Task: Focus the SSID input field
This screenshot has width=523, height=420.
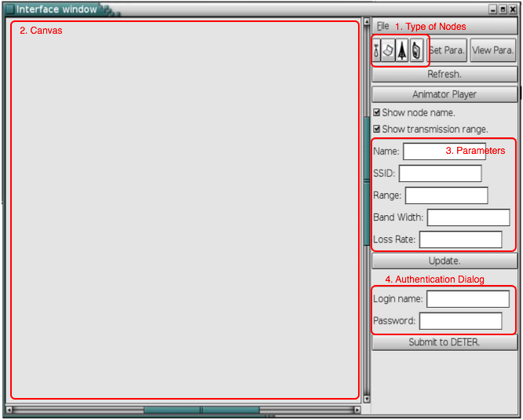Action: (440, 173)
